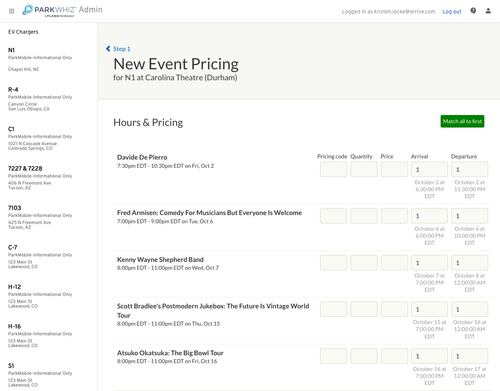Open location R-4 on Canyon Circle

click(40, 99)
